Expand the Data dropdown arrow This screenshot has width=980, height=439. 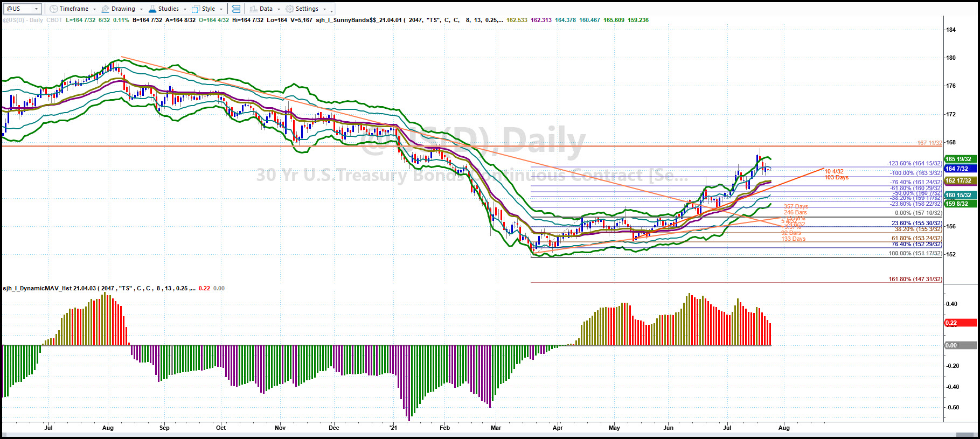279,9
